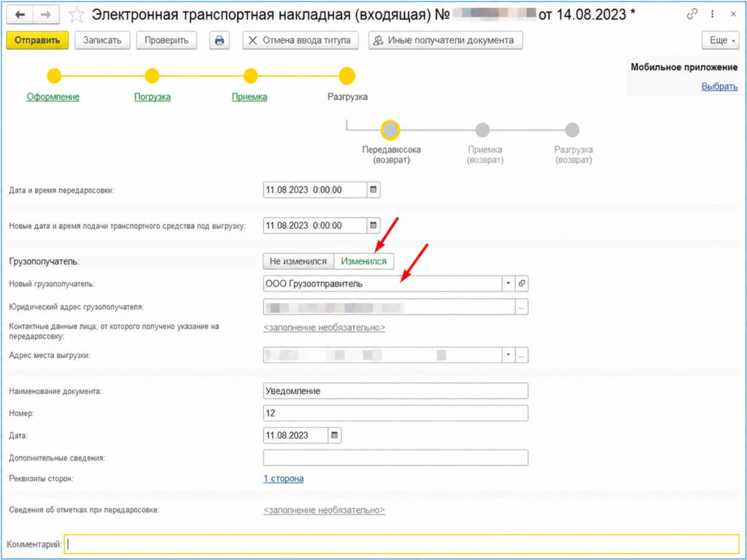Go forward with the right arrow button
The image size is (747, 560).
coord(46,15)
